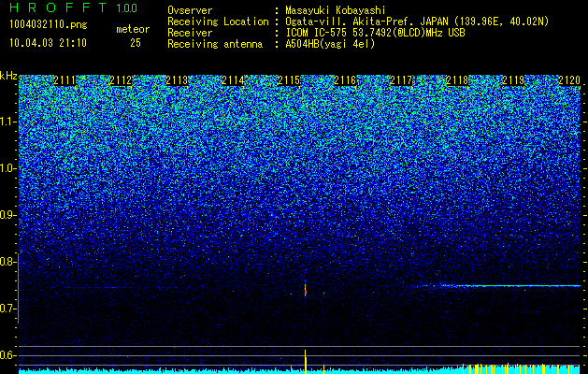Click the 2115 time marker
Viewport: 588px width, 374px height.
(289, 80)
